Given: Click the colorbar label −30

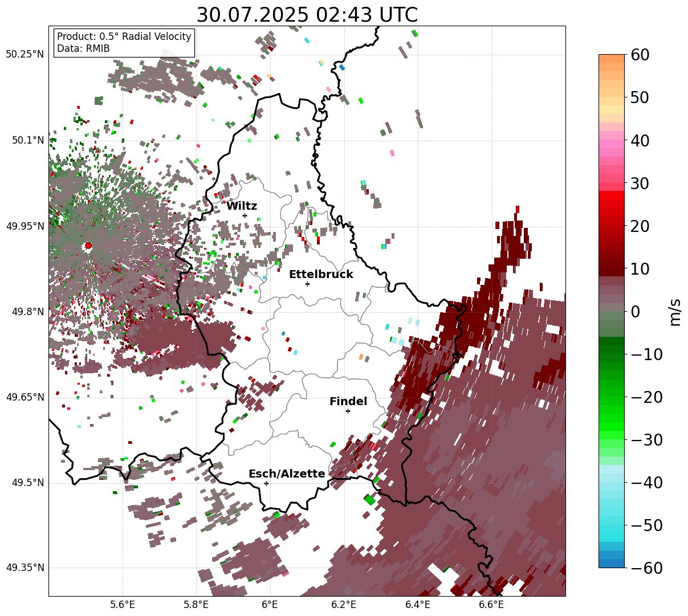Looking at the screenshot, I should click(646, 439).
